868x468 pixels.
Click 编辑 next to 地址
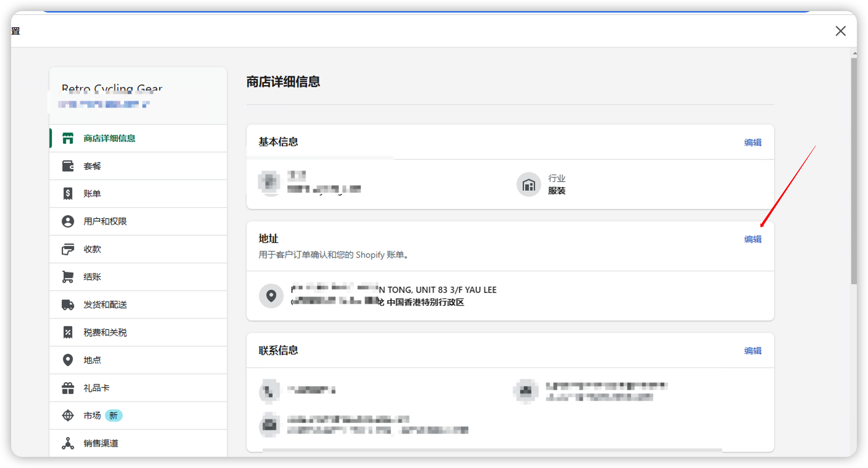tap(753, 239)
